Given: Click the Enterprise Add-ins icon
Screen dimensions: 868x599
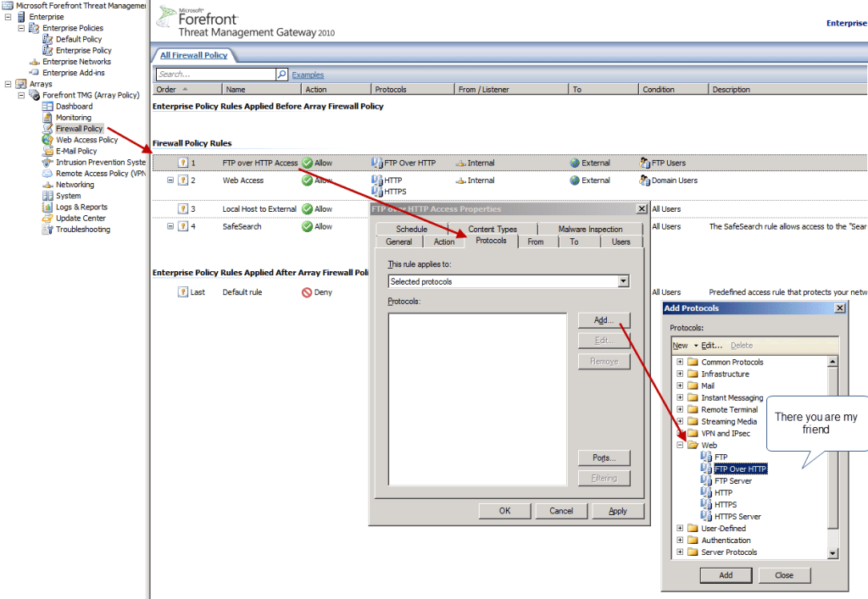Looking at the screenshot, I should point(34,73).
